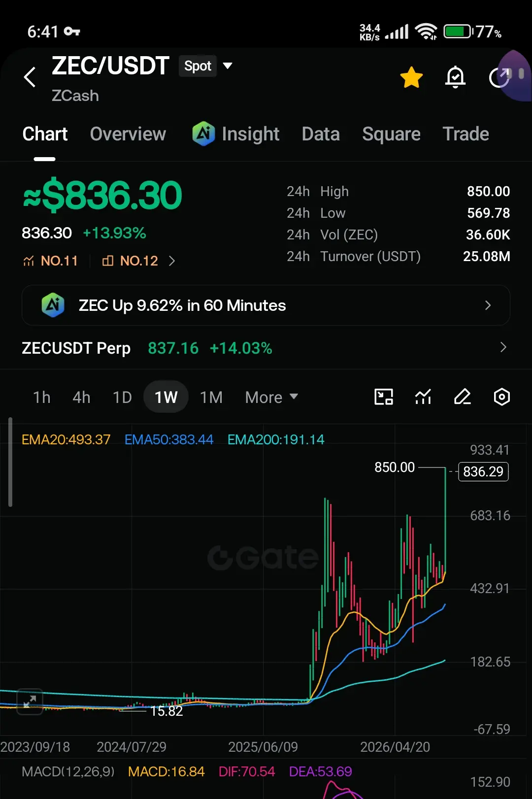Viewport: 532px width, 799px height.
Task: Open the chart layout icon
Action: tap(384, 397)
